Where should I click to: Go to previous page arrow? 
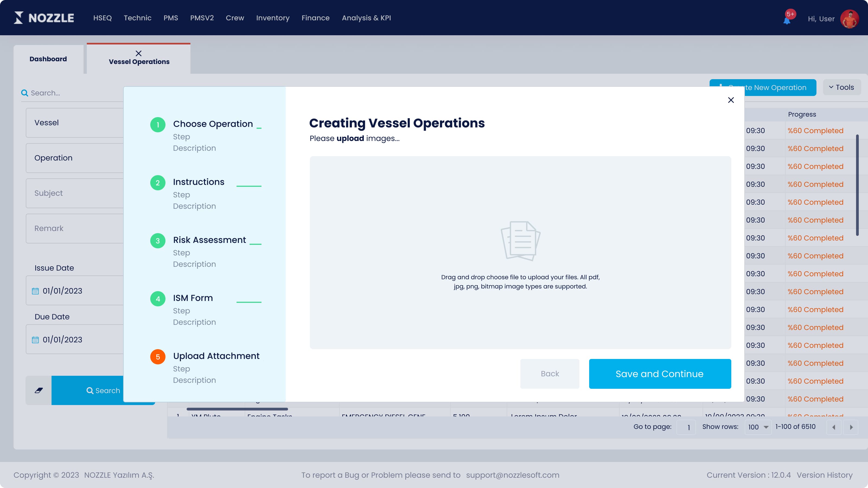tap(834, 427)
